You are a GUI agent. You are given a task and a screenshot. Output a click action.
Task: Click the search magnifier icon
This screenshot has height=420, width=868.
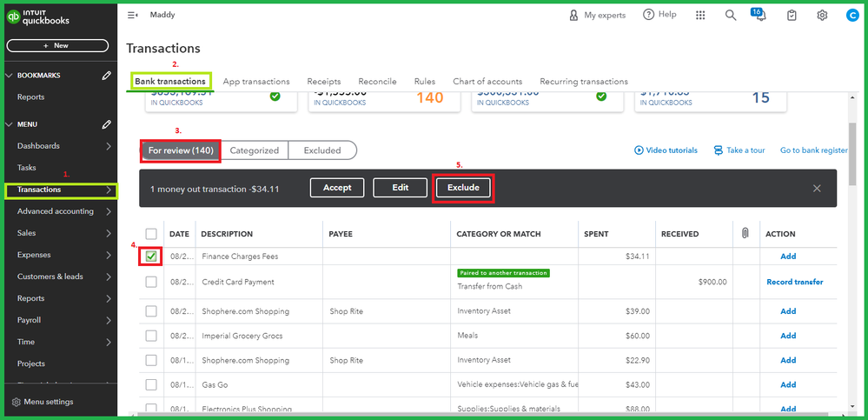[x=731, y=16]
